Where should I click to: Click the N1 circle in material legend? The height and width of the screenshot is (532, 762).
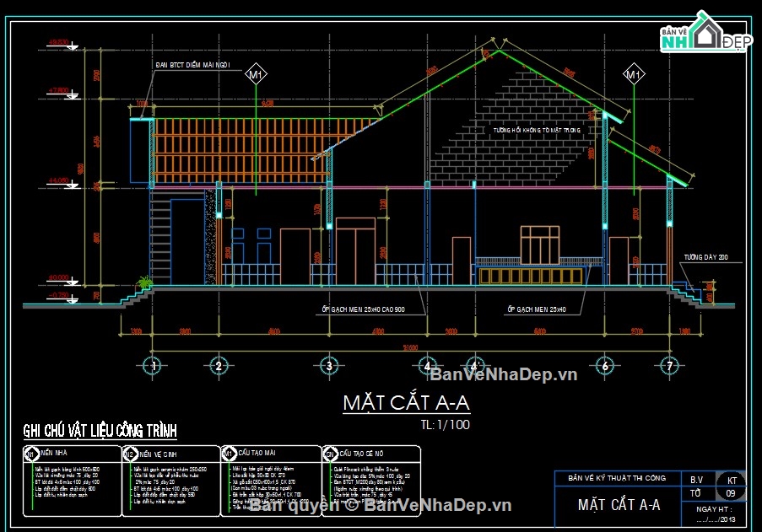[30, 453]
